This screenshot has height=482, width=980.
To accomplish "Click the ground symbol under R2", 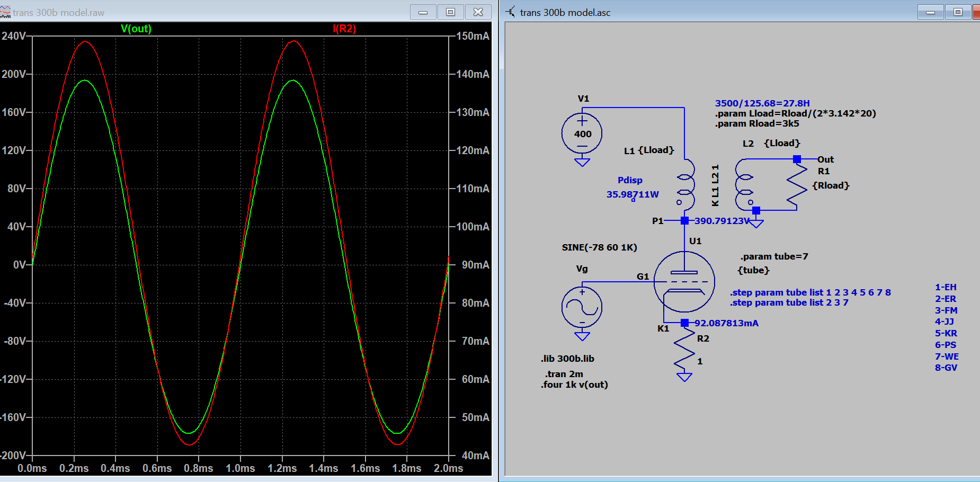I will coord(684,377).
